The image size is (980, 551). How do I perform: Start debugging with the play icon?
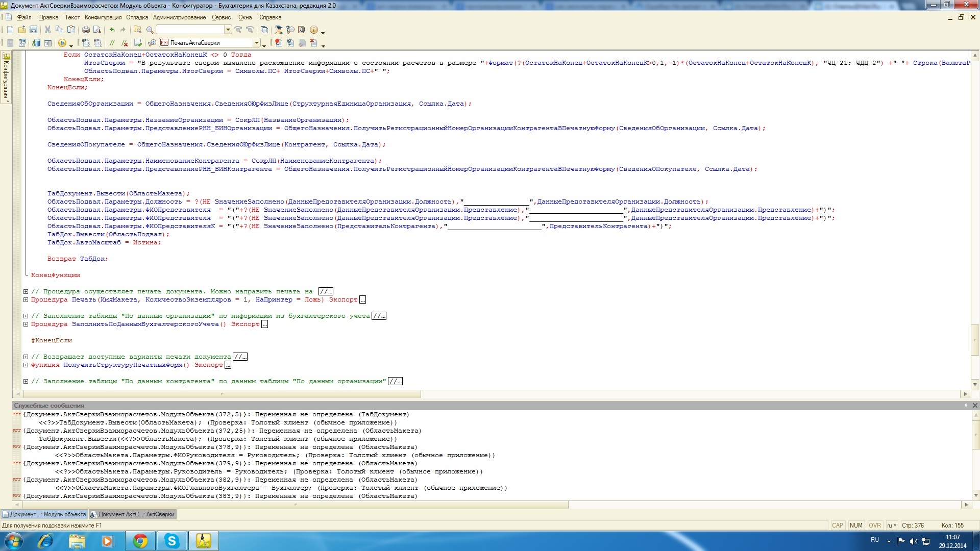click(62, 43)
